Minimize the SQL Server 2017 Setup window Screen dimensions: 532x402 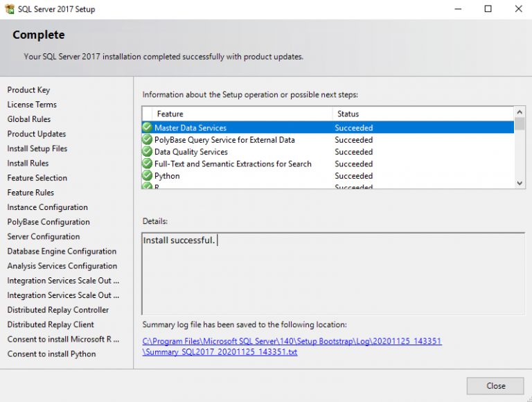458,9
